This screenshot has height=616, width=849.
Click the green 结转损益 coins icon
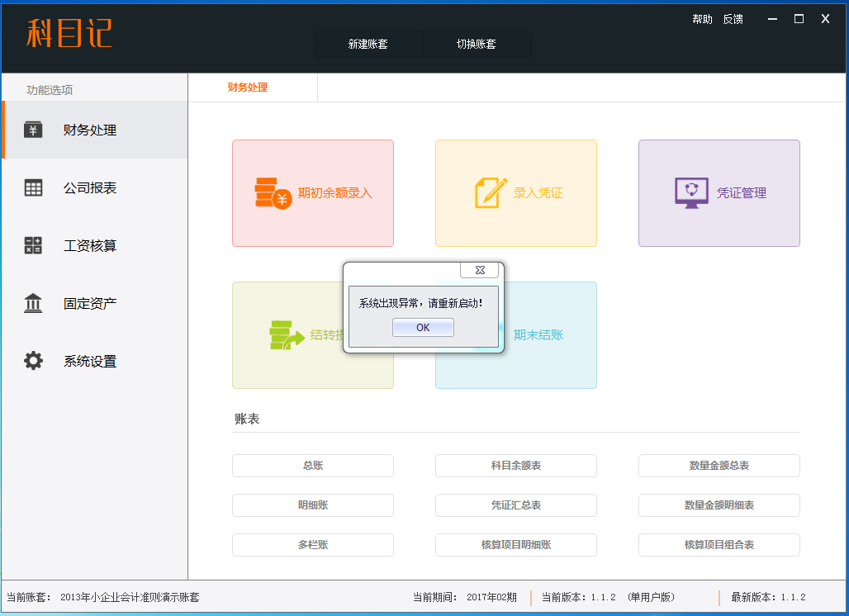tap(287, 335)
